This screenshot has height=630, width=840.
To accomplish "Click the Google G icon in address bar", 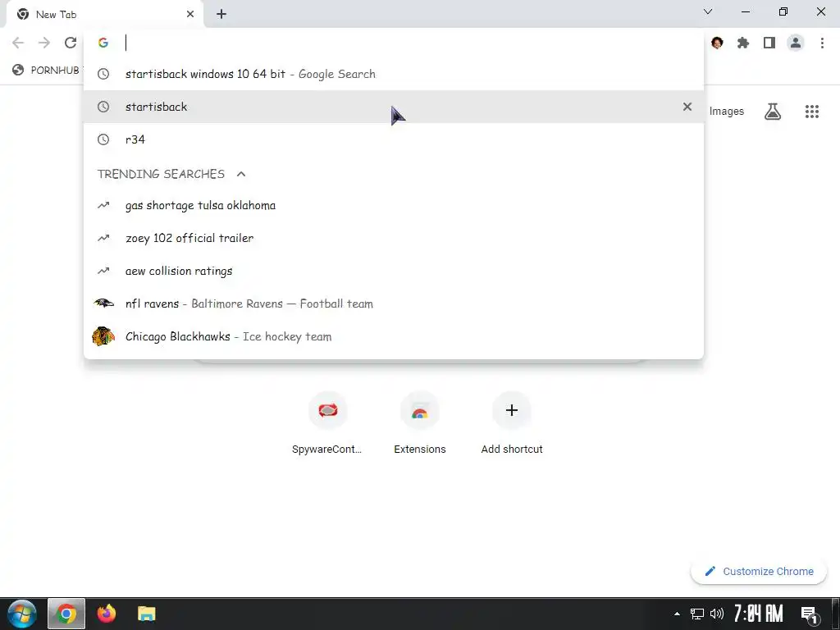I will [x=103, y=43].
